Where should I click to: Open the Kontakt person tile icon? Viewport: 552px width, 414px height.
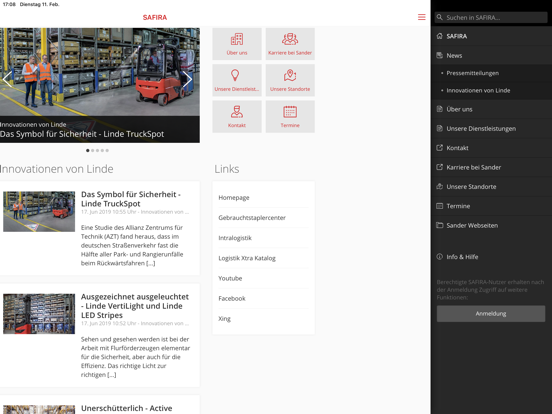click(237, 112)
